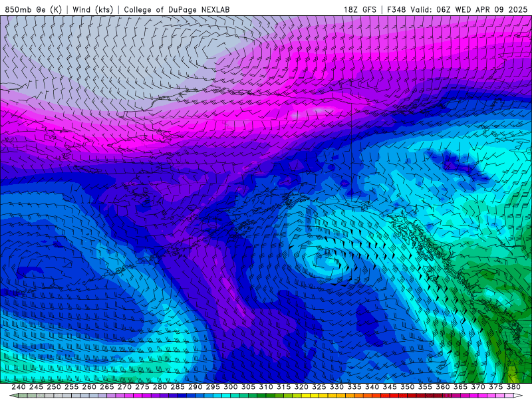532x399 pixels.
Task: Click the 240 value on the color scale
Action: coord(19,387)
